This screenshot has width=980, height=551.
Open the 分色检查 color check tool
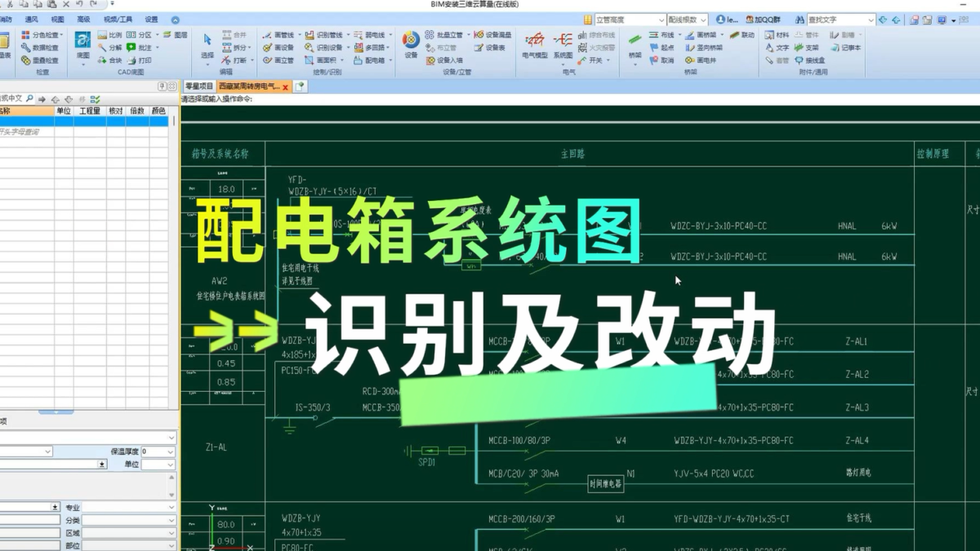click(x=40, y=35)
